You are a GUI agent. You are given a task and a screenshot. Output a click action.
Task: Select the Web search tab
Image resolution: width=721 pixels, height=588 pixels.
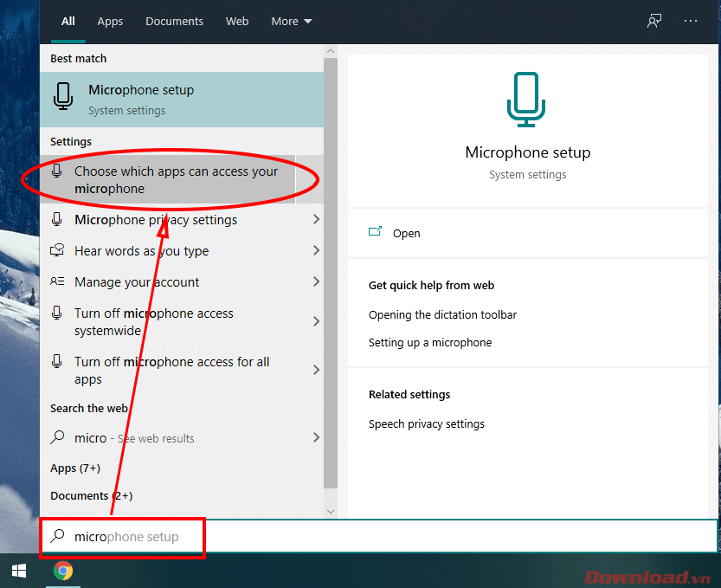237,21
